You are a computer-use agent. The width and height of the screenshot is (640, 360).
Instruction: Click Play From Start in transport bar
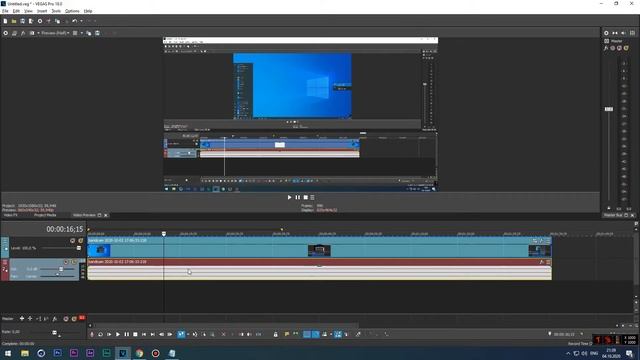click(109, 334)
